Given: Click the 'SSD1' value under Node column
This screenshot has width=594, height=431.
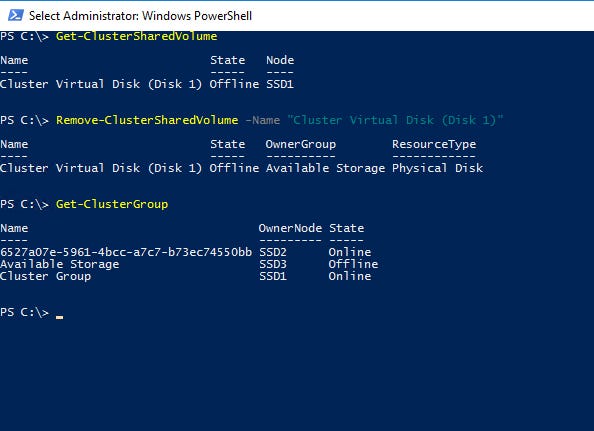Looking at the screenshot, I should (x=280, y=84).
